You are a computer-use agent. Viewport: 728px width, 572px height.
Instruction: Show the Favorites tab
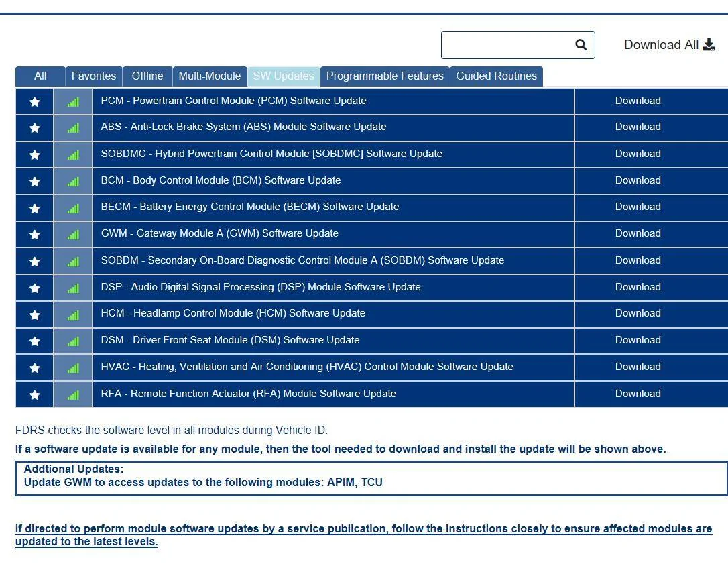click(x=94, y=76)
